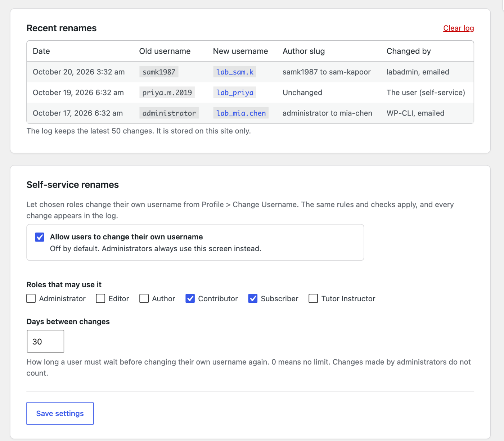Click the Days between changes label

(68, 321)
